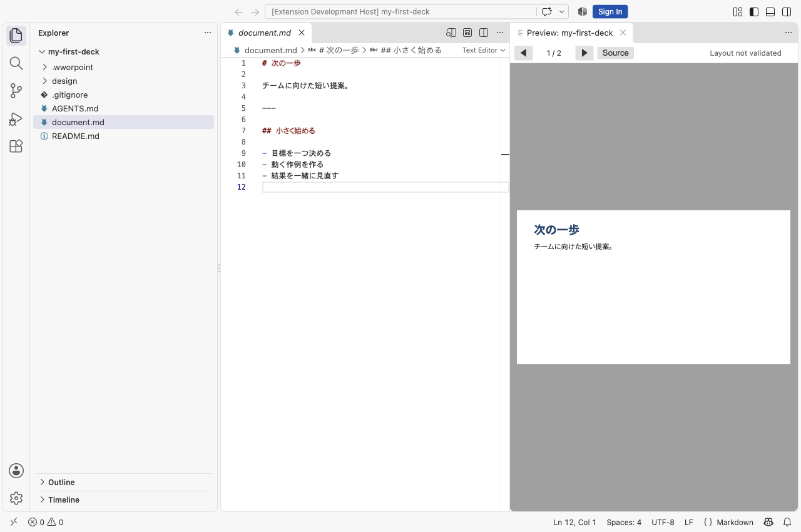Open the Search view

[x=16, y=63]
